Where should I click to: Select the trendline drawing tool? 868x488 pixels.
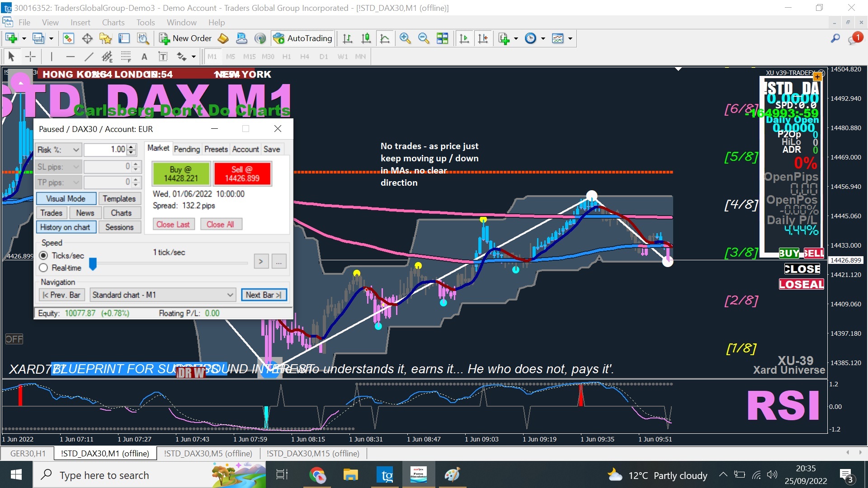(x=89, y=56)
